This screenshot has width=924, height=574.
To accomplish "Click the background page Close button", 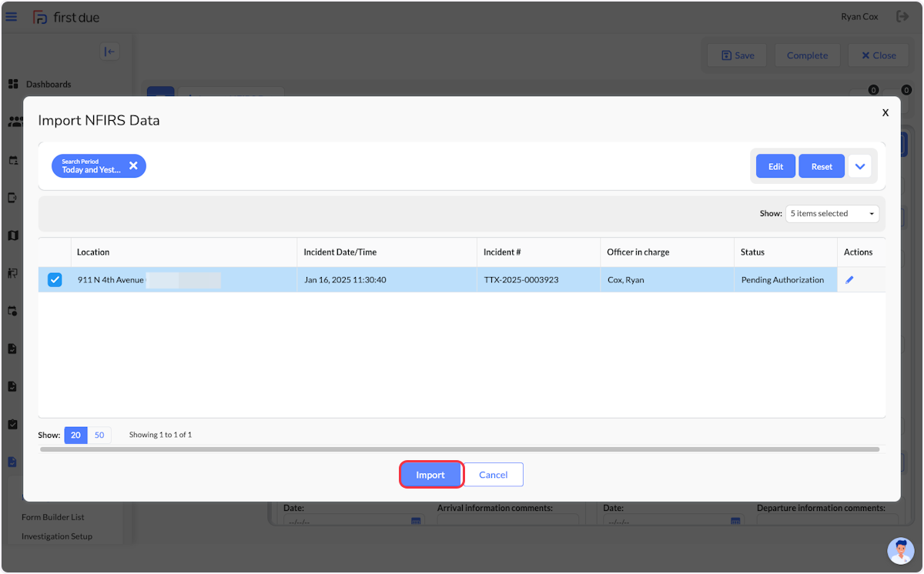I will [879, 55].
